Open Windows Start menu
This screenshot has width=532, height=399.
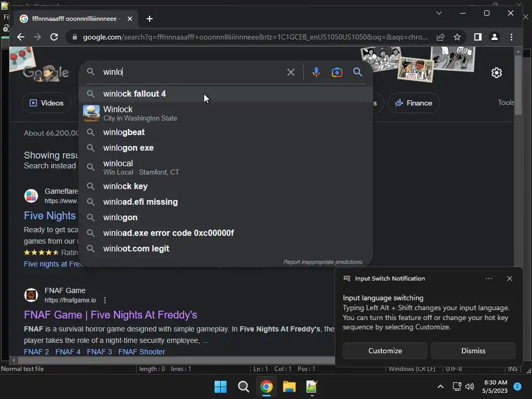click(x=220, y=387)
